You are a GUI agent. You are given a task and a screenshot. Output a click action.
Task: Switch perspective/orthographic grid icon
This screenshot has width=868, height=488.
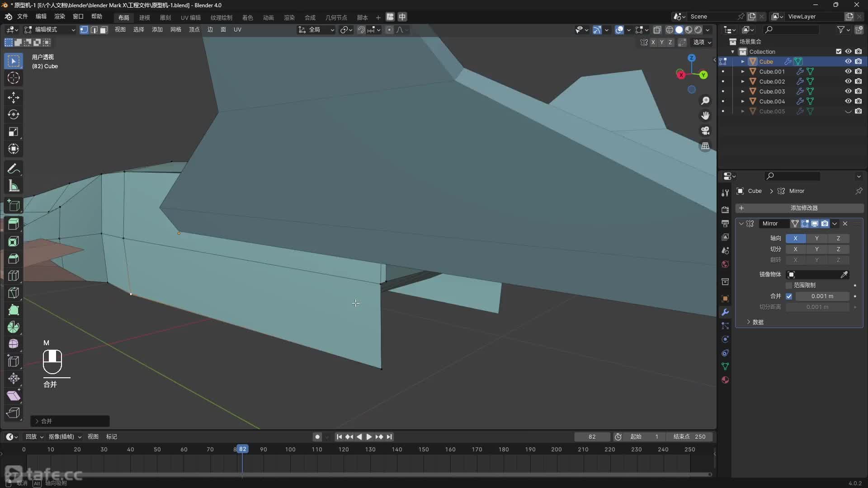pos(705,146)
